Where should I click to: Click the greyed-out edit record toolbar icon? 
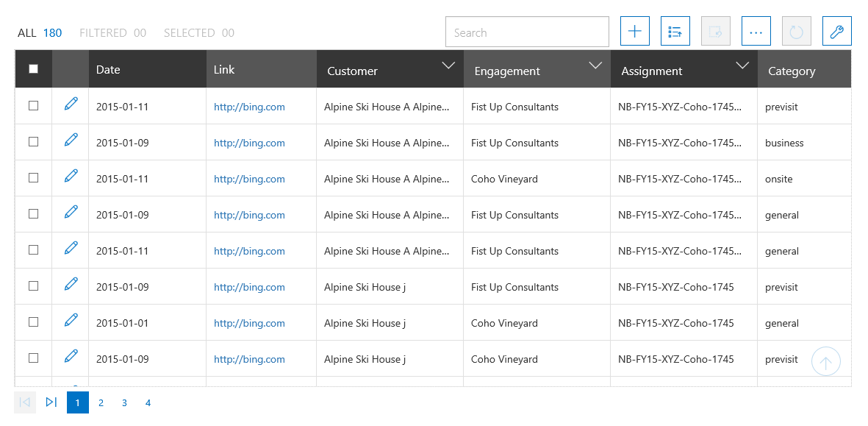click(716, 31)
